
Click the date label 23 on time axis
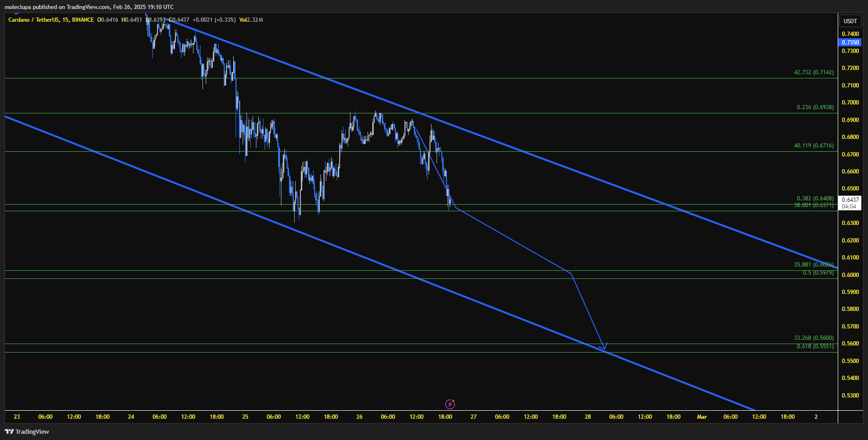[17, 417]
